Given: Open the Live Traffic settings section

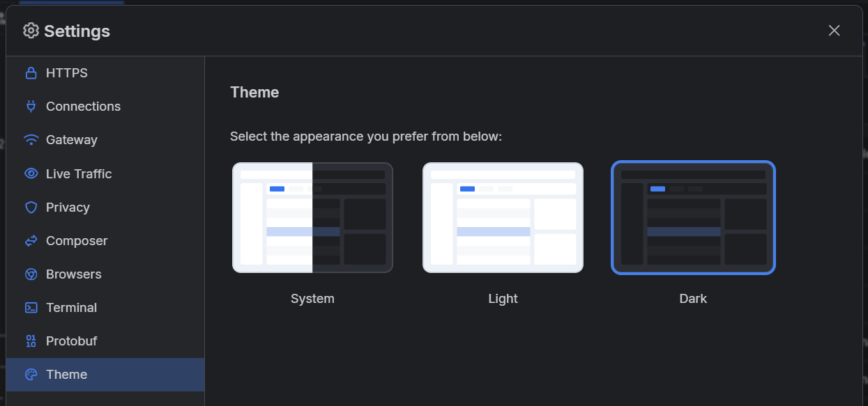Looking at the screenshot, I should click(x=79, y=173).
